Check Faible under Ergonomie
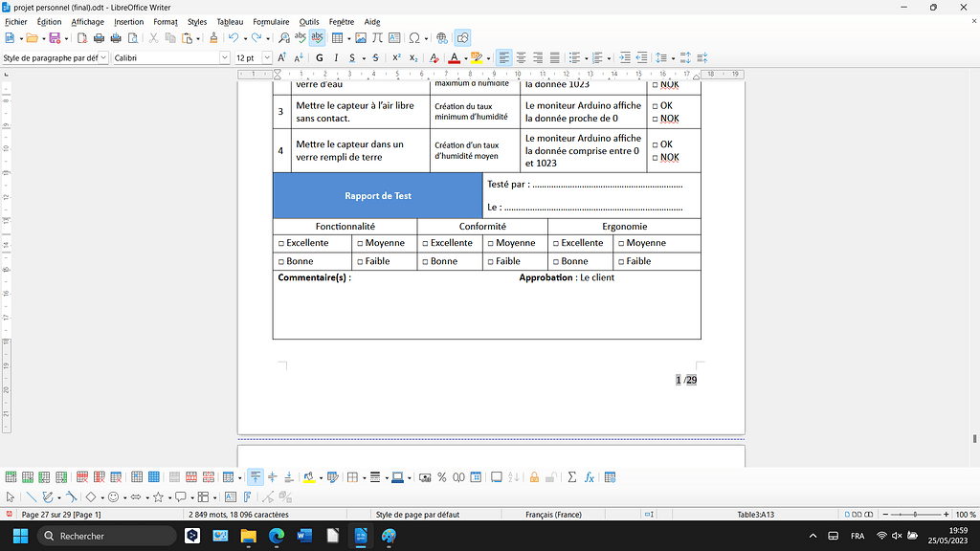This screenshot has width=980, height=551. tap(621, 262)
